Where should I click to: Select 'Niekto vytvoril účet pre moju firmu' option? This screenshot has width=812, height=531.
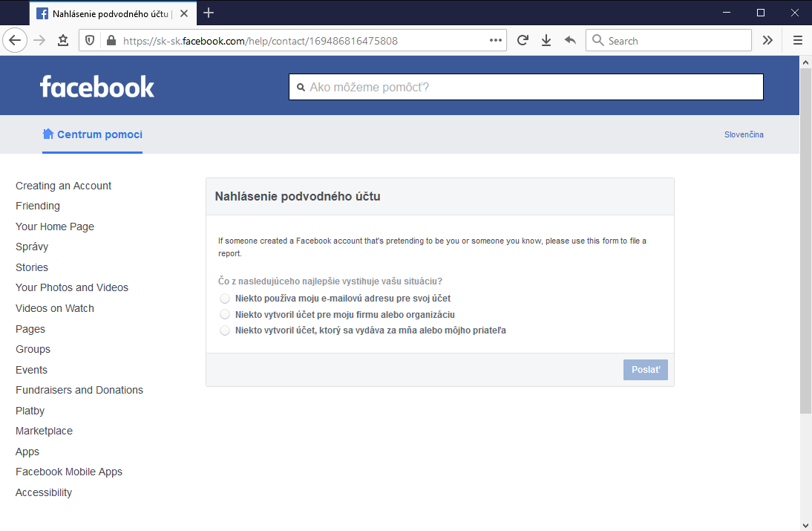tap(225, 315)
